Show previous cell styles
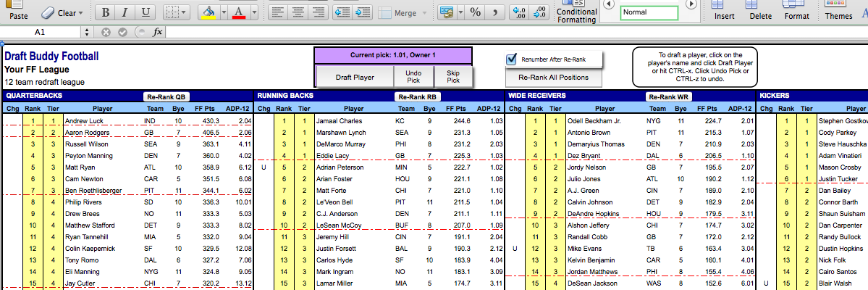Viewport: 868px width, 290px height. [608, 4]
